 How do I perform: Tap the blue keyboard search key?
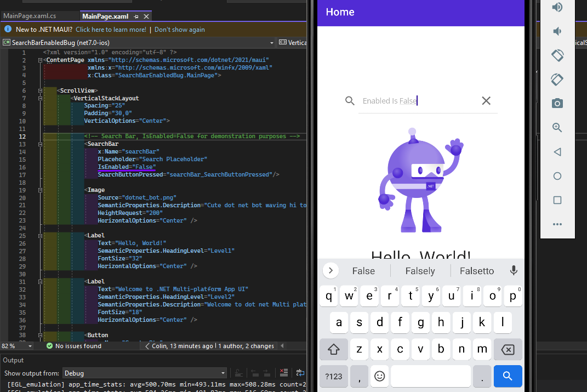508,376
